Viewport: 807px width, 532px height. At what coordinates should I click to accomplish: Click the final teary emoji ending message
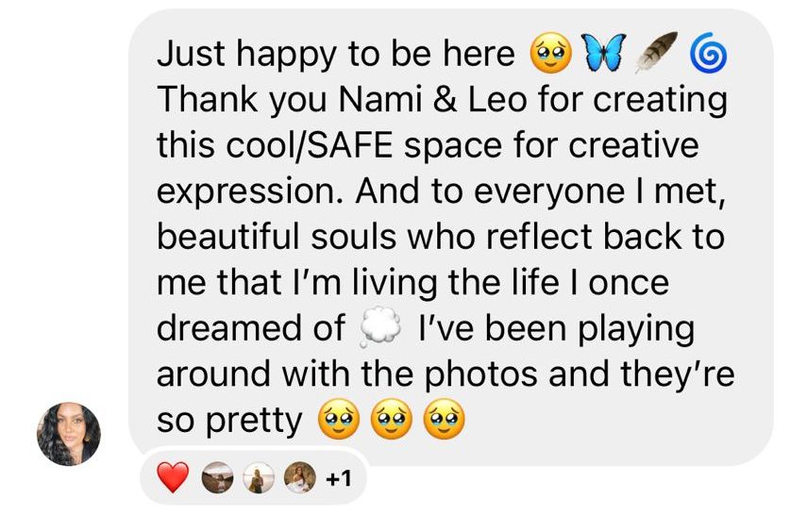point(444,419)
